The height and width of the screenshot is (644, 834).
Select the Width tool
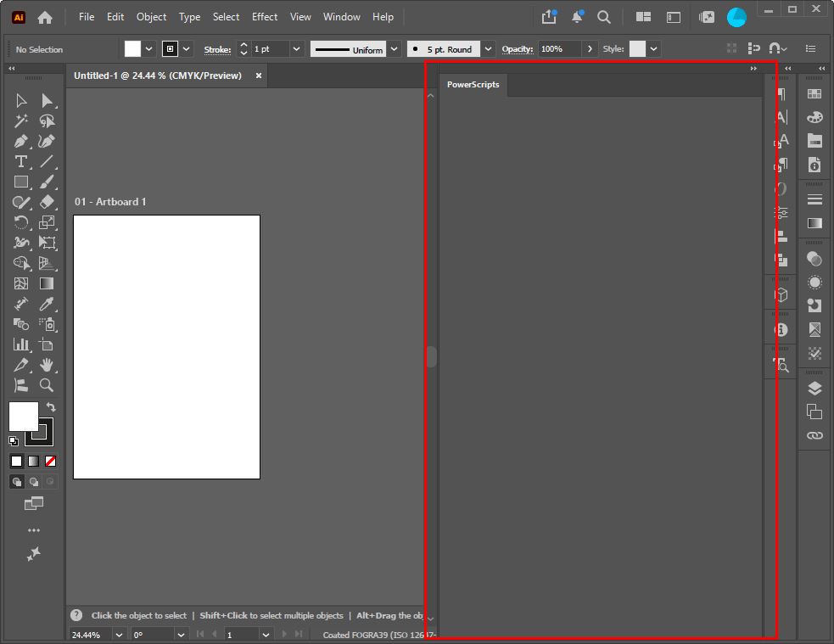[21, 243]
